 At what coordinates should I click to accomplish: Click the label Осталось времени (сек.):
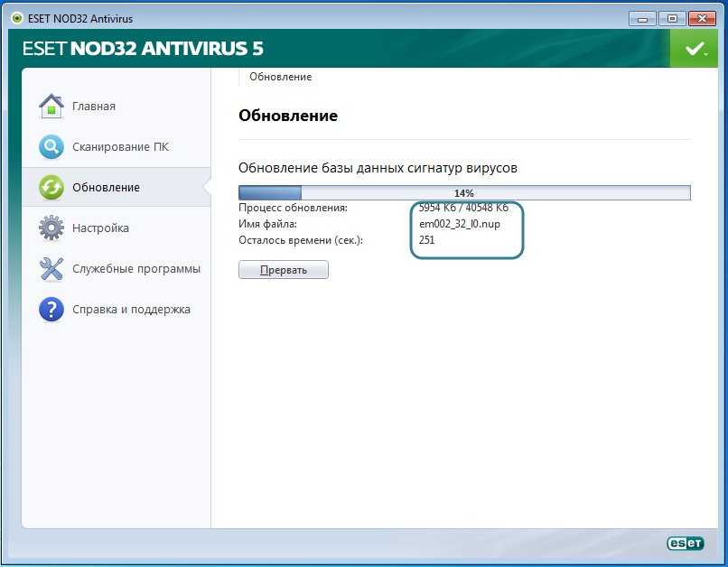pos(301,240)
